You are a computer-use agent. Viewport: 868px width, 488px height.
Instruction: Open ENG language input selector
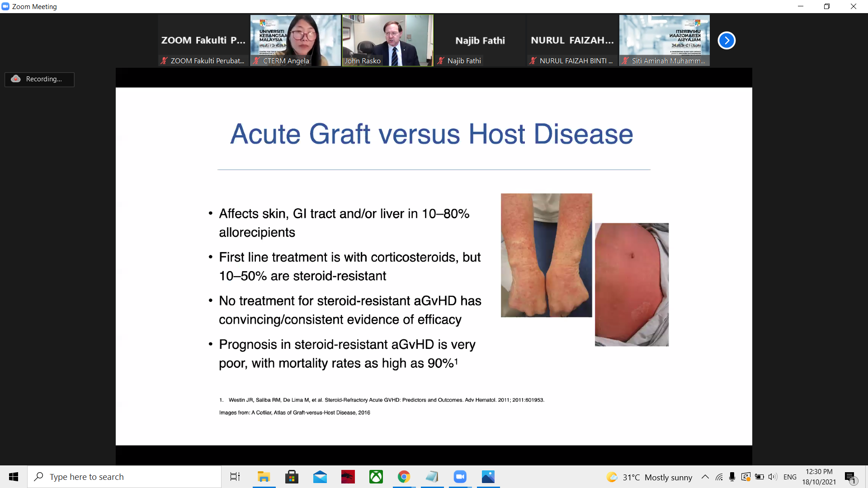click(x=790, y=477)
